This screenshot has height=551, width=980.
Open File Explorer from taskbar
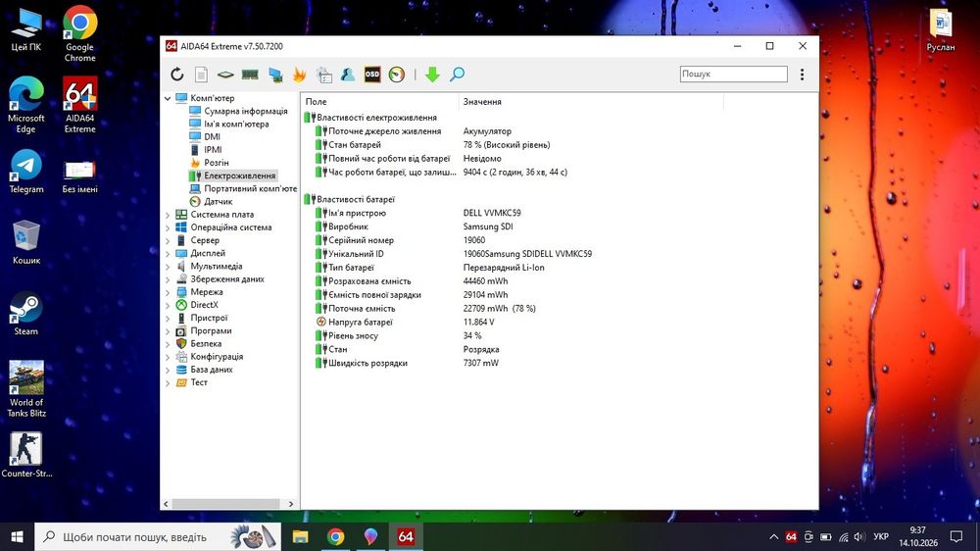[301, 536]
